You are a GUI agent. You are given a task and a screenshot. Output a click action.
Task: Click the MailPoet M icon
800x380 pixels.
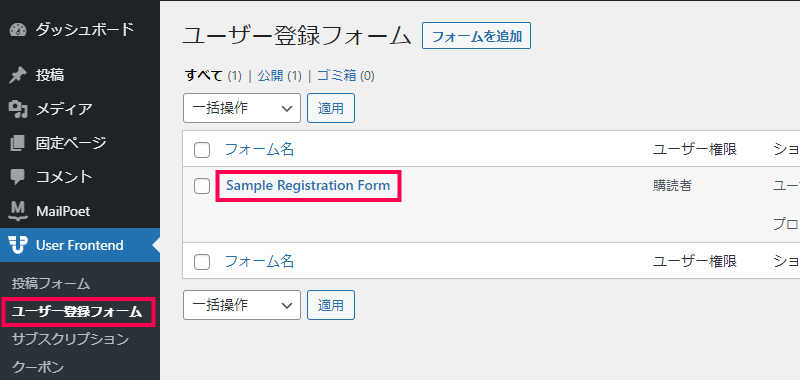pyautogui.click(x=18, y=211)
